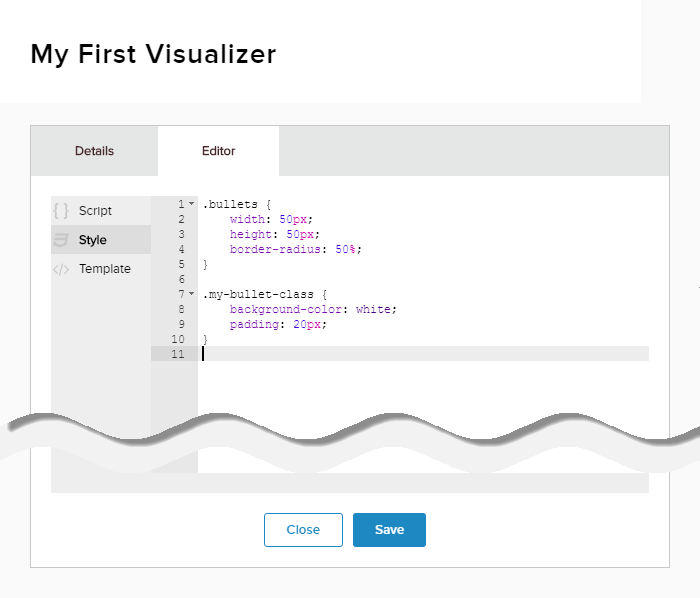
Task: Click the Script curly braces icon
Action: click(61, 211)
